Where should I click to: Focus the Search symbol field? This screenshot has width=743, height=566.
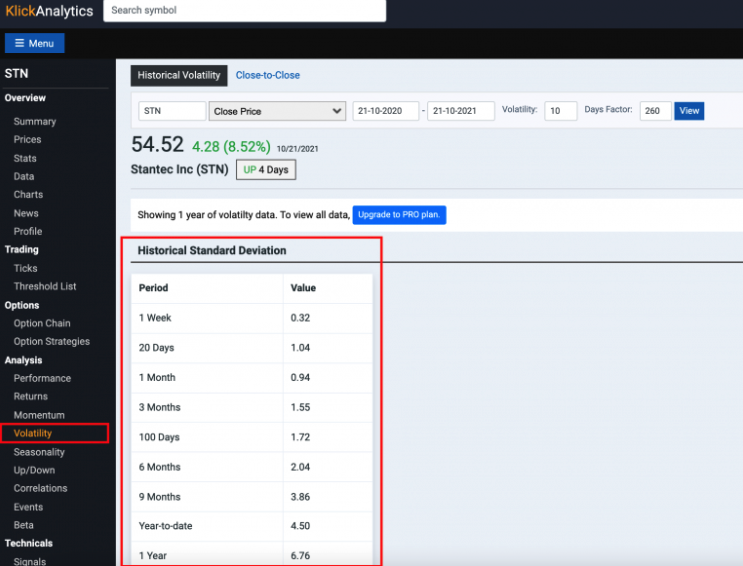(x=245, y=10)
